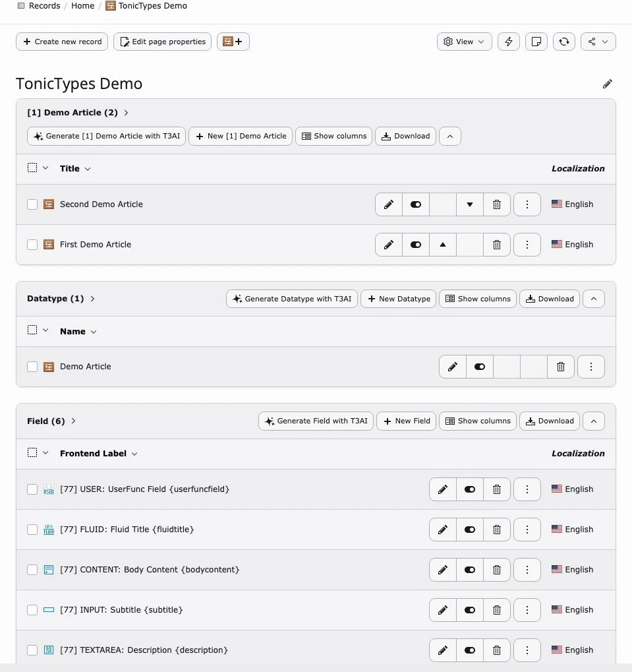The image size is (632, 672).
Task: Clear cache with the lightning bolt icon
Action: click(509, 42)
